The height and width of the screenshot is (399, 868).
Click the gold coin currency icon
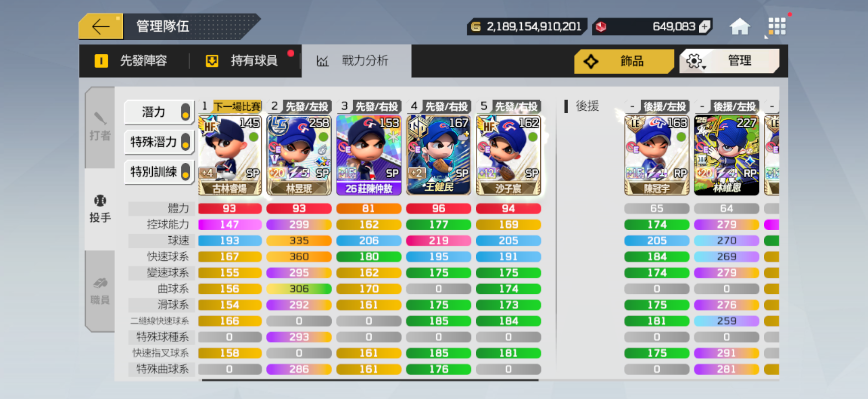[x=475, y=26]
